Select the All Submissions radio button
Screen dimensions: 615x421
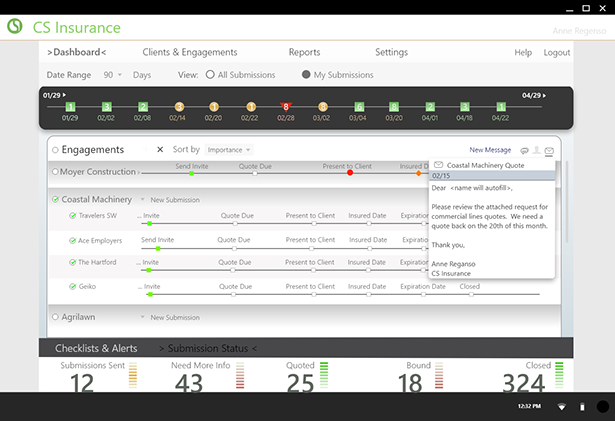click(x=210, y=75)
